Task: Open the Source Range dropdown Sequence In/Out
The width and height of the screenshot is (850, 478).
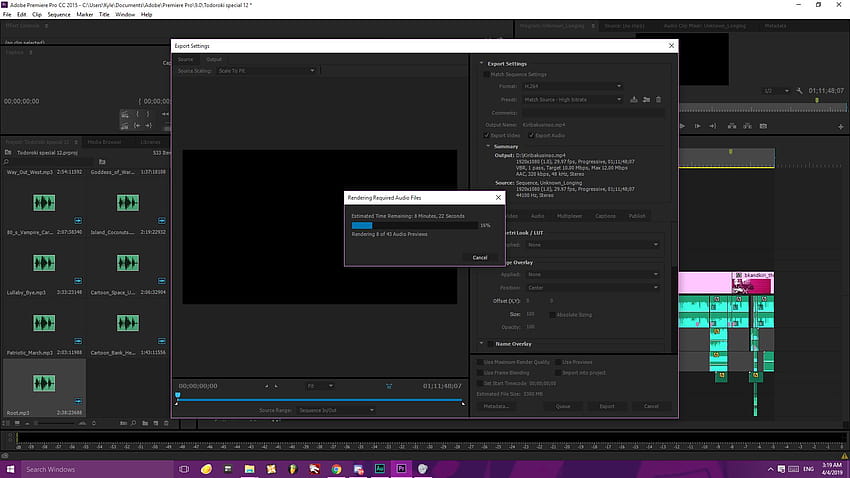Action: (x=336, y=410)
